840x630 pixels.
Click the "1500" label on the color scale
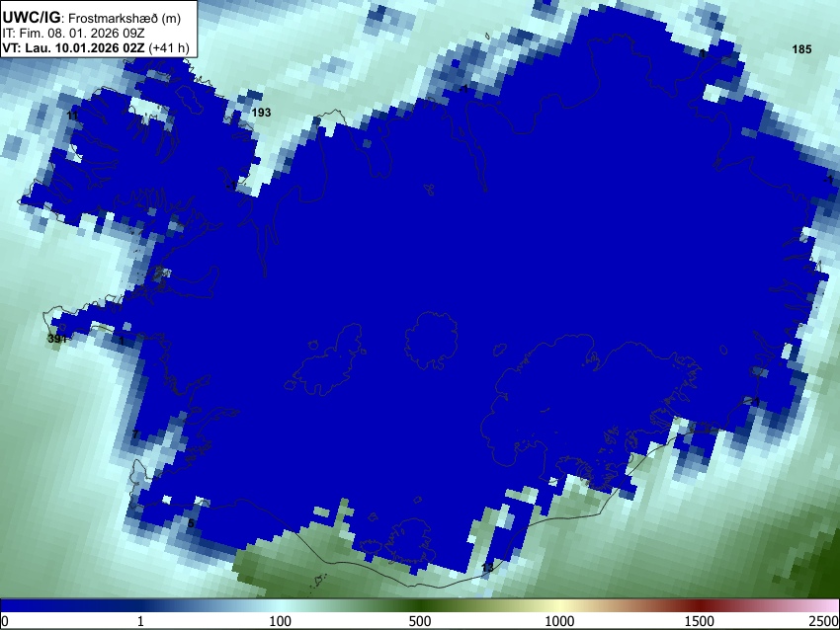coord(700,621)
